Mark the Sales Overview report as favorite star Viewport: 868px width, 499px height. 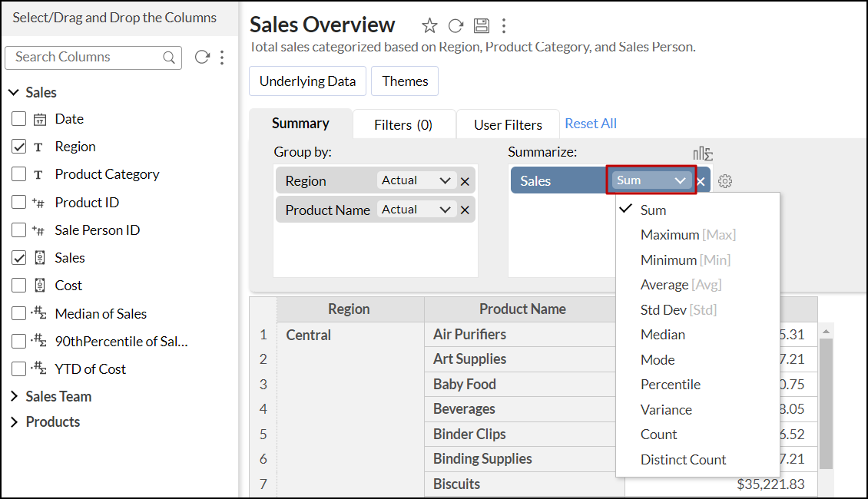point(429,26)
